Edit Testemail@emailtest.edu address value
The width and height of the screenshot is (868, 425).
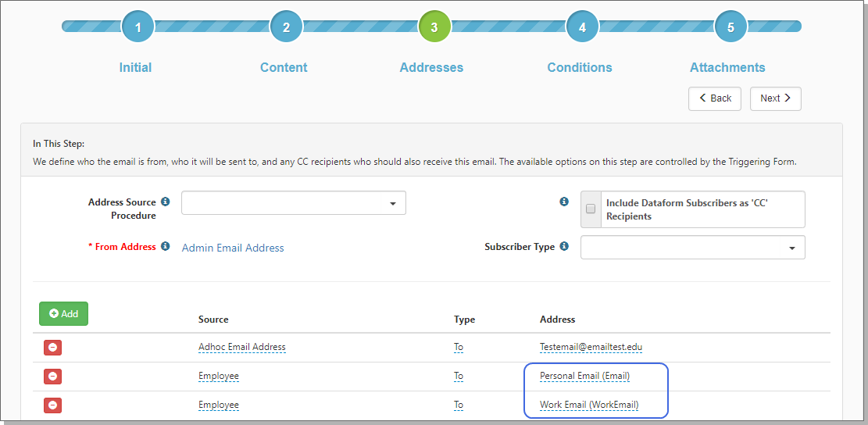pos(591,347)
